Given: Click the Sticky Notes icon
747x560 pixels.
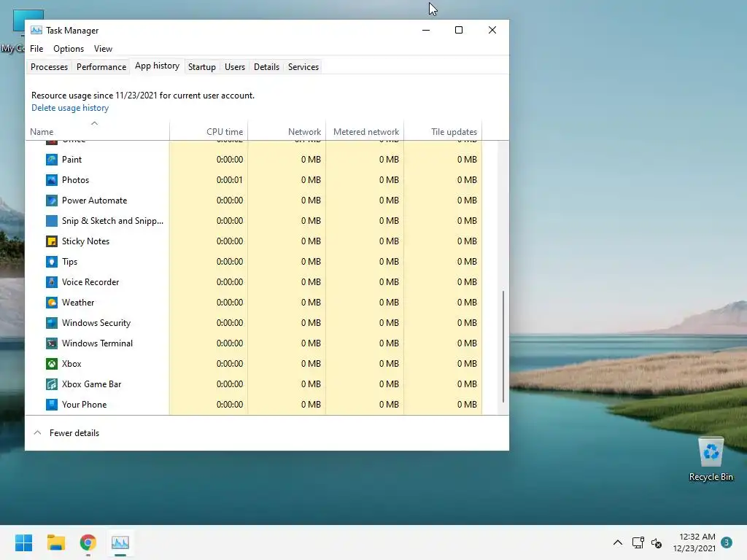Looking at the screenshot, I should pos(52,241).
